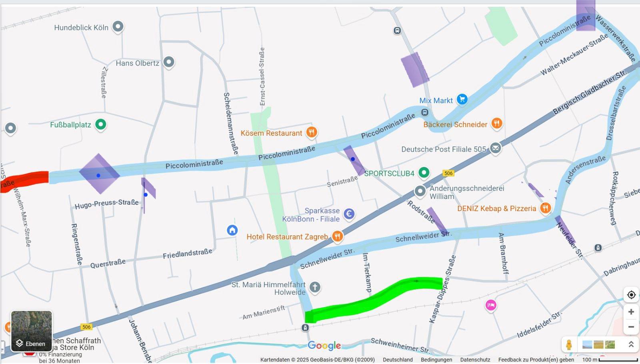Image resolution: width=640 pixels, height=364 pixels.
Task: Select the Hotel Restaurant Zagreb pin
Action: coord(338,236)
